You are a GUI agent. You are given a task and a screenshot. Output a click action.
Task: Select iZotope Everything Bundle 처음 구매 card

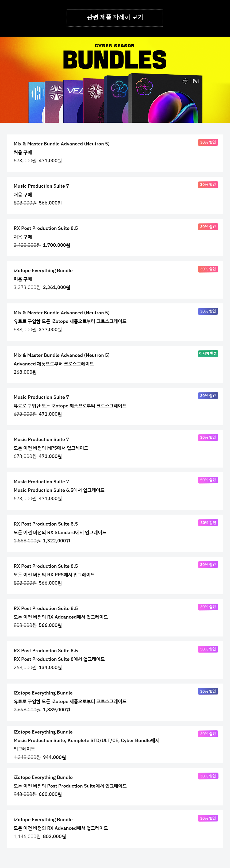pos(115,280)
